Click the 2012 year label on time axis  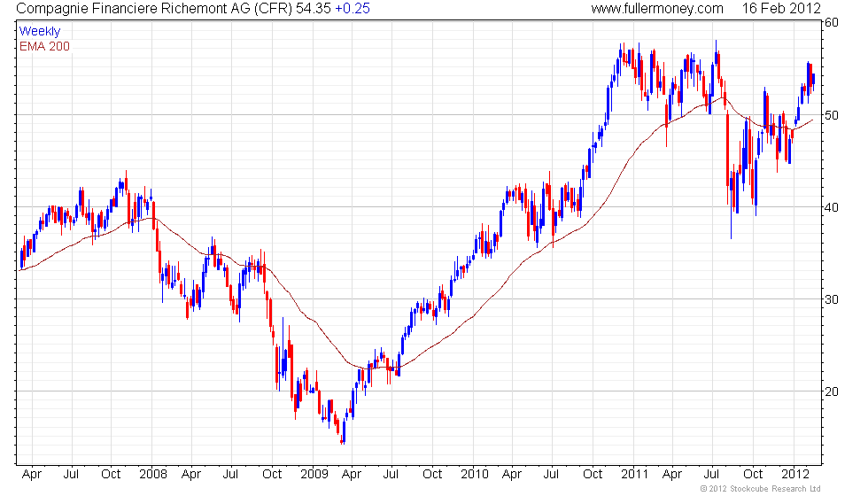(795, 475)
